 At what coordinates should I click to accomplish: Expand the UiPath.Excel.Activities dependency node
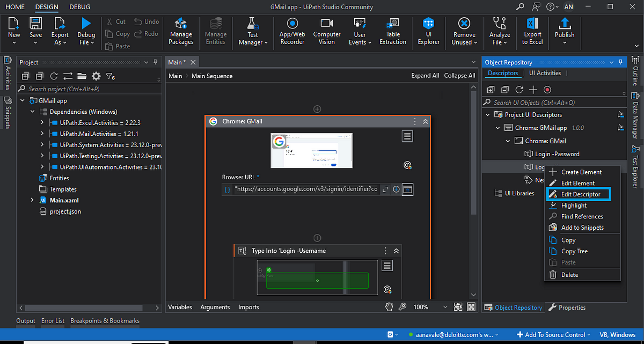tap(42, 123)
